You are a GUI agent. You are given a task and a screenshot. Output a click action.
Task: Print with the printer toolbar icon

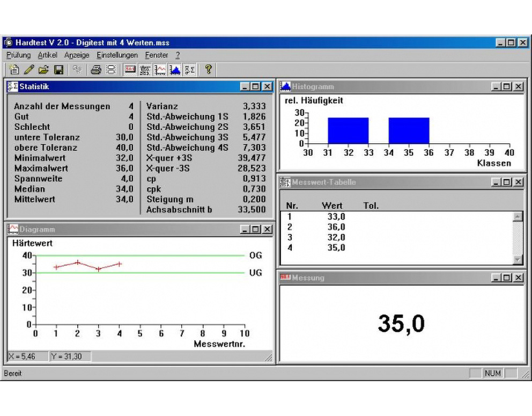(96, 70)
